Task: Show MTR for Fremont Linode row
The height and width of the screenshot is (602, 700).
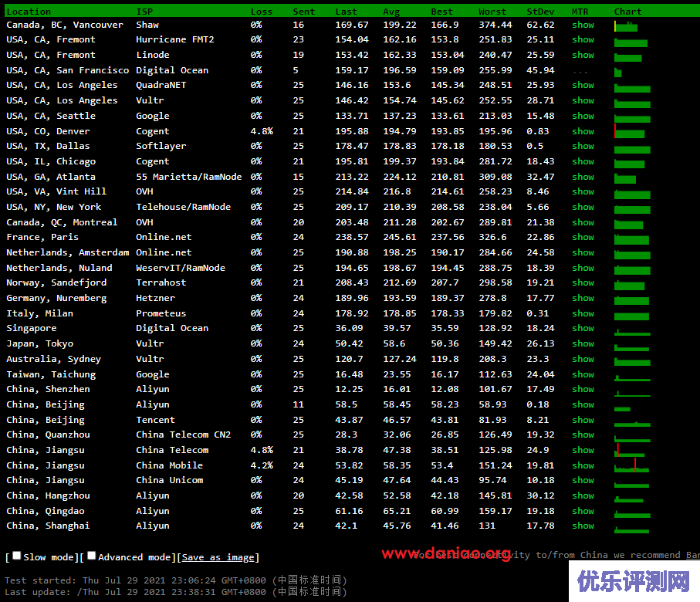Action: pyautogui.click(x=583, y=55)
